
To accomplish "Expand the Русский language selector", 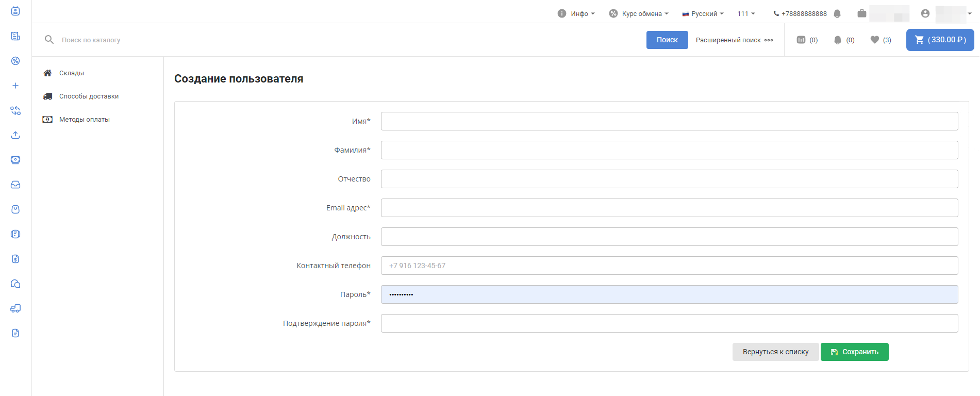I will (x=703, y=14).
